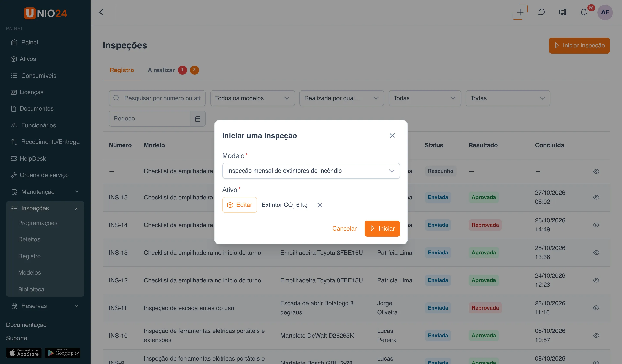Open the Realizada por qualquer filter
The height and width of the screenshot is (364, 622).
coord(342,98)
